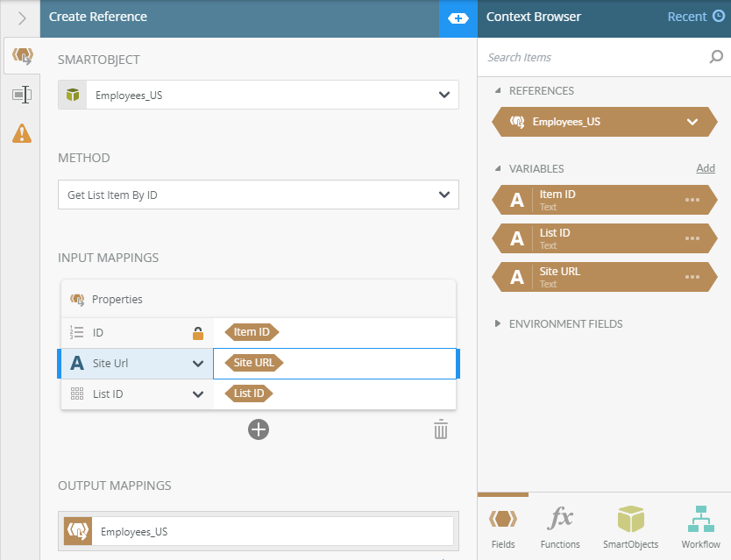Click the Add variable link
The image size is (731, 560).
[706, 168]
